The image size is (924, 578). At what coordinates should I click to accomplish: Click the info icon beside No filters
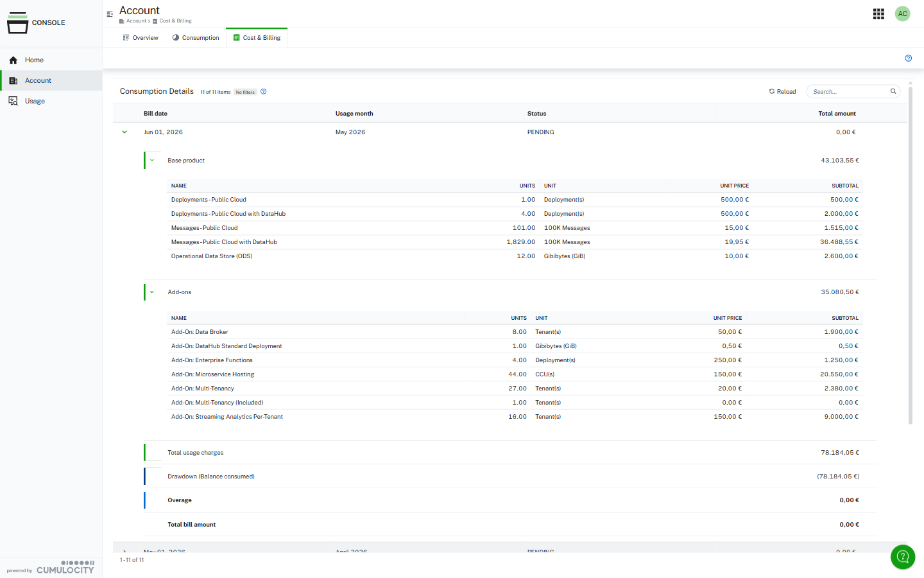(263, 92)
